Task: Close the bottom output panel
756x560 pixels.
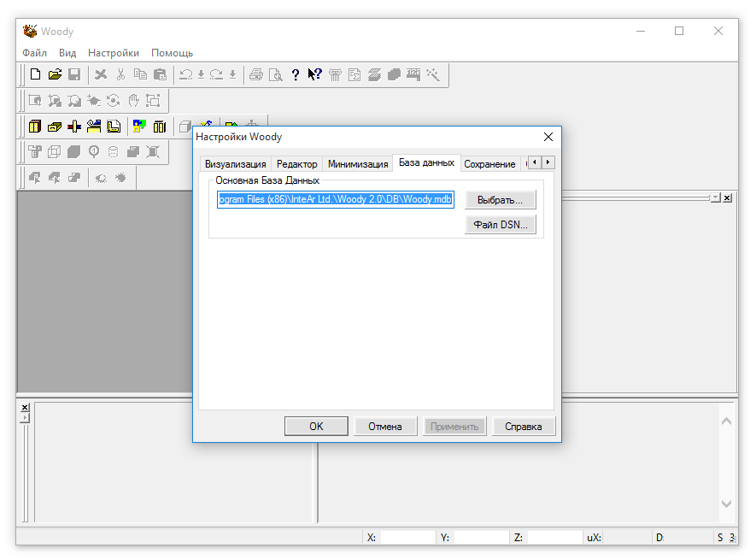Action: 25,408
